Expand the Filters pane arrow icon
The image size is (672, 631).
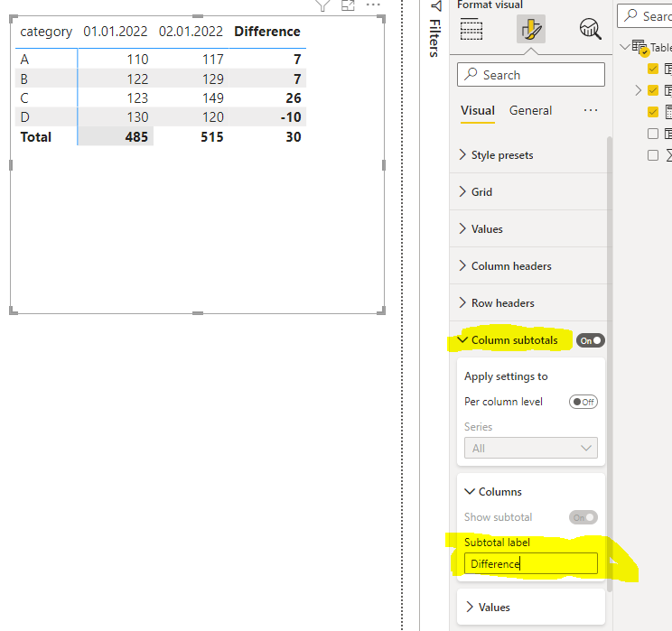[436, 6]
